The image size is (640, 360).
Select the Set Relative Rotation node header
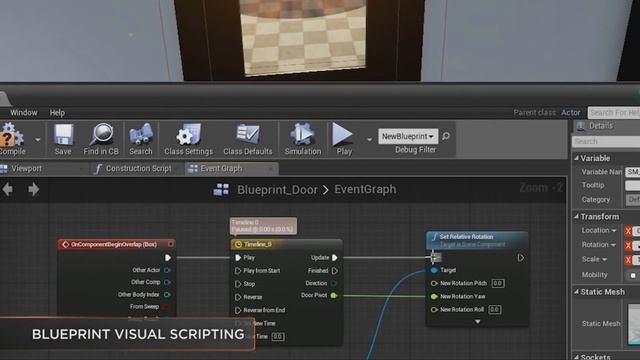point(477,240)
